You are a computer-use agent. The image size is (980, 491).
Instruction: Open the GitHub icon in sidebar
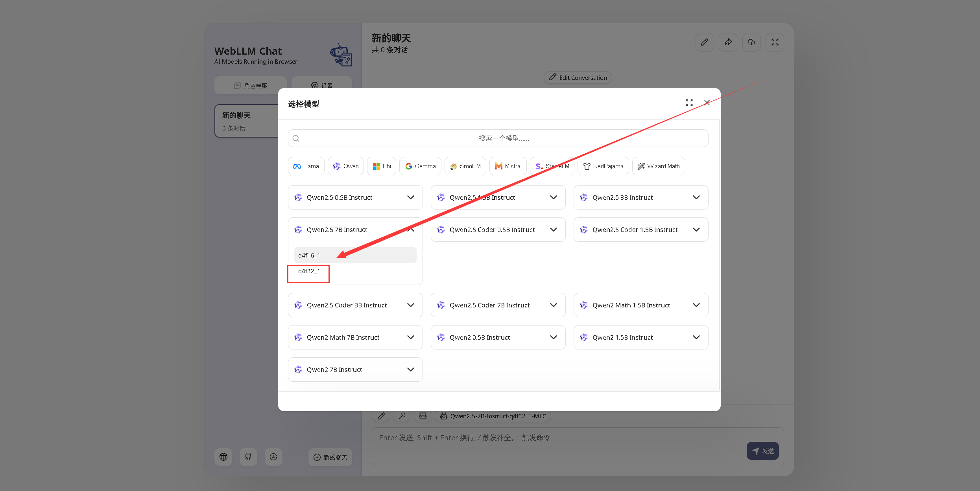click(x=248, y=457)
